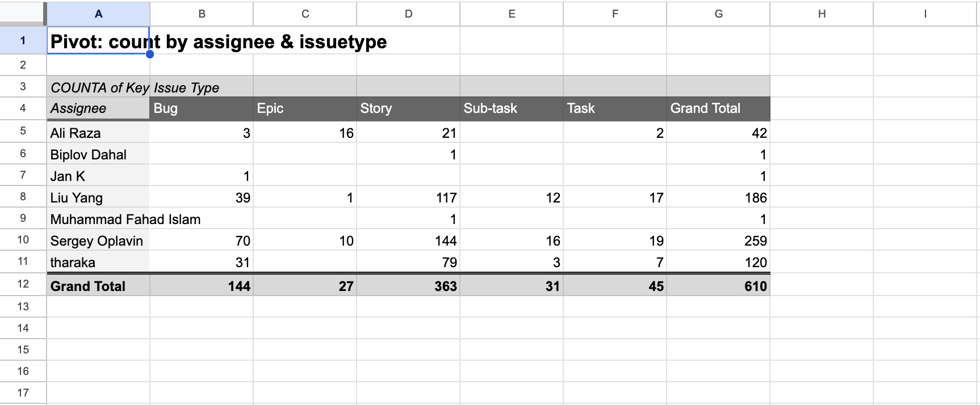Select the Story column header cell
The width and height of the screenshot is (980, 405).
pyautogui.click(x=408, y=108)
